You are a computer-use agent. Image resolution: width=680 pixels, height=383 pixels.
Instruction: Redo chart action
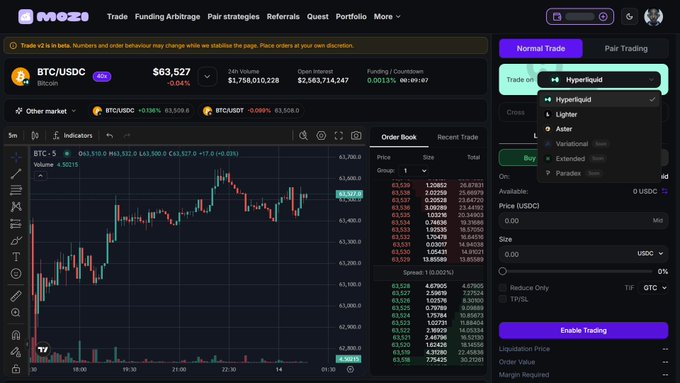(x=127, y=135)
